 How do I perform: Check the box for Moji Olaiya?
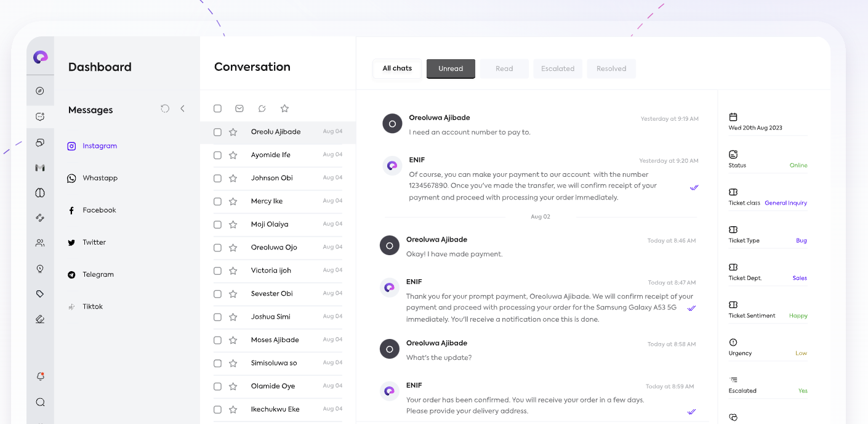coord(217,224)
